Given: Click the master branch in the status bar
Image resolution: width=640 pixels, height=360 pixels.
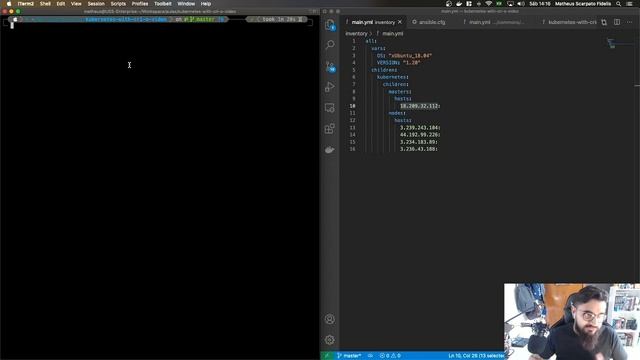Looking at the screenshot, I should coord(349,356).
